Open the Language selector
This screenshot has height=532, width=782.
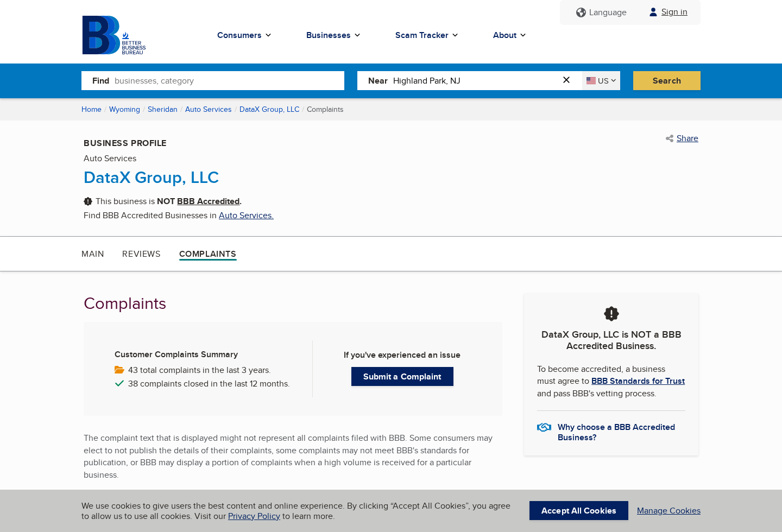pyautogui.click(x=602, y=12)
